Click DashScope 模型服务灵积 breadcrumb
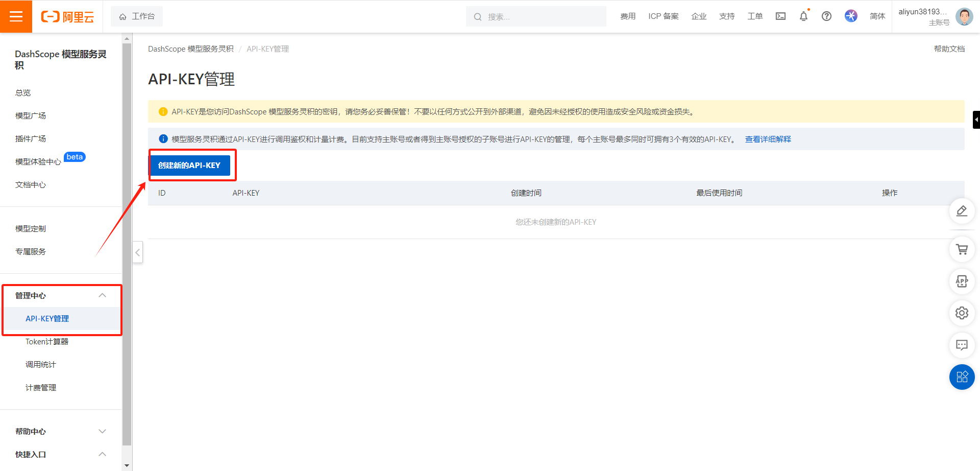980x471 pixels. [191, 49]
